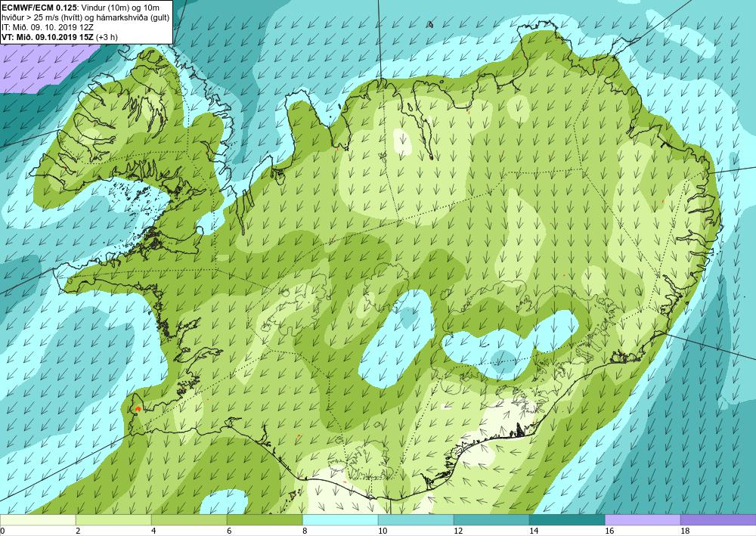756x536 pixels.
Task: Click the "18" scale label
Action: coord(685,531)
